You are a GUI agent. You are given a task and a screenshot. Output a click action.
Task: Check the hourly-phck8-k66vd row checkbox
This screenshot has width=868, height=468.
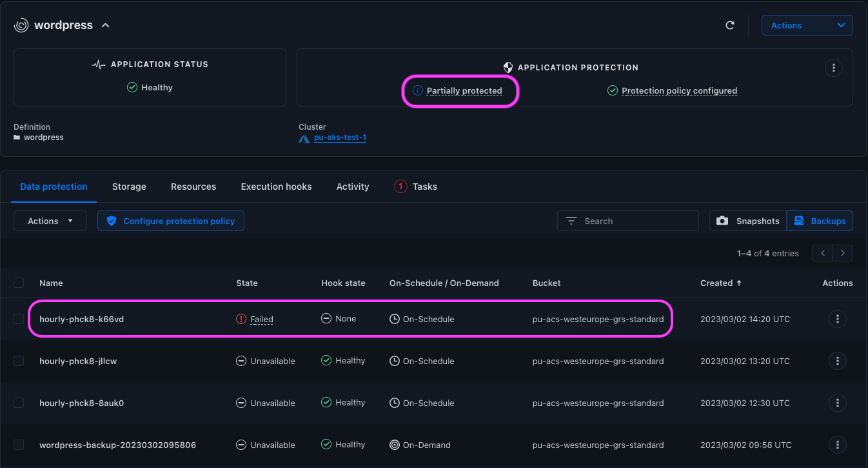click(19, 319)
